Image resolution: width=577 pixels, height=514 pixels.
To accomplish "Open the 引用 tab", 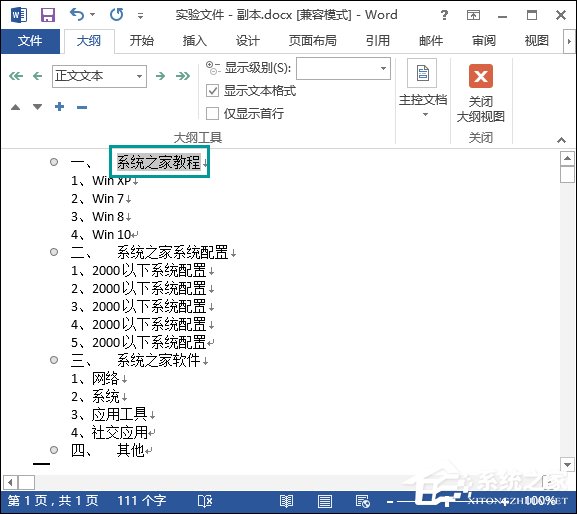I will coord(378,41).
